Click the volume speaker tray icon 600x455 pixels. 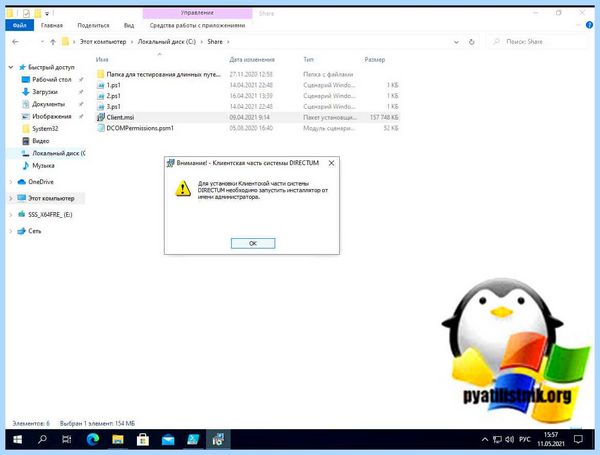pos(509,439)
